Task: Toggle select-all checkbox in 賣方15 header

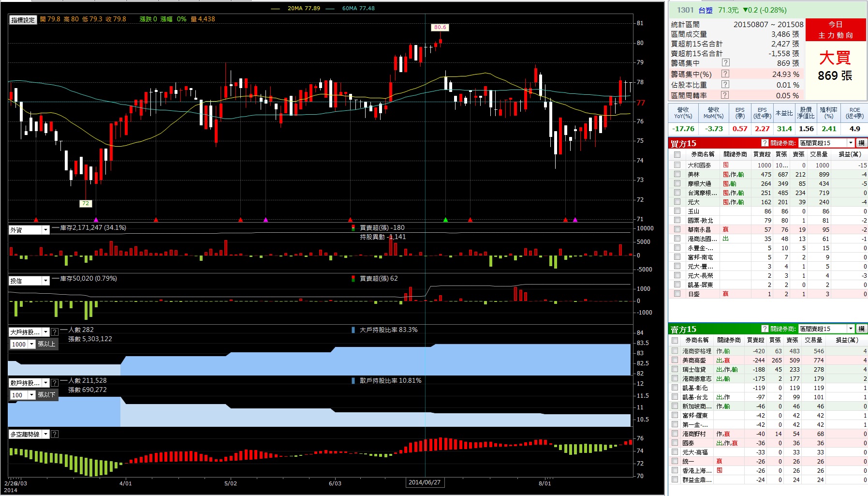Action: click(x=675, y=340)
